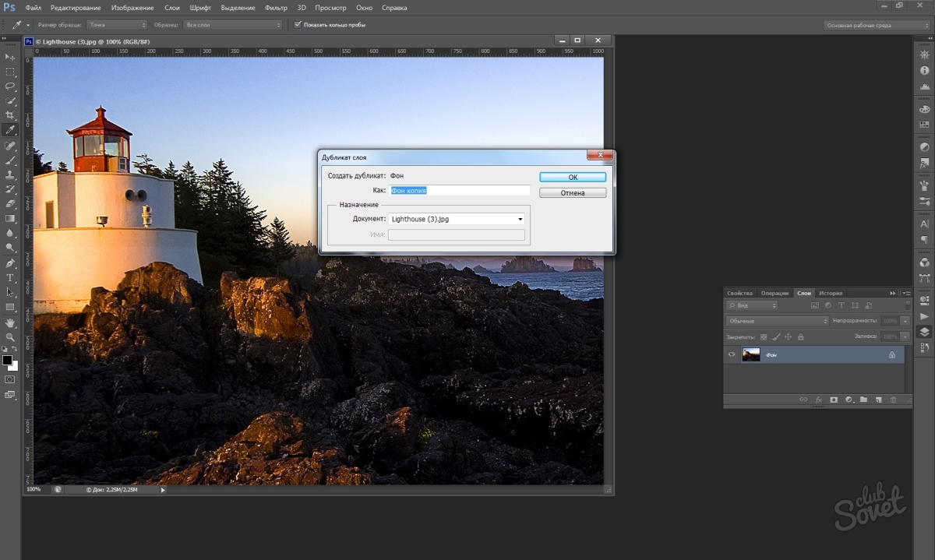Pick the Horizontal Type tool
The width and height of the screenshot is (935, 560).
point(10,278)
